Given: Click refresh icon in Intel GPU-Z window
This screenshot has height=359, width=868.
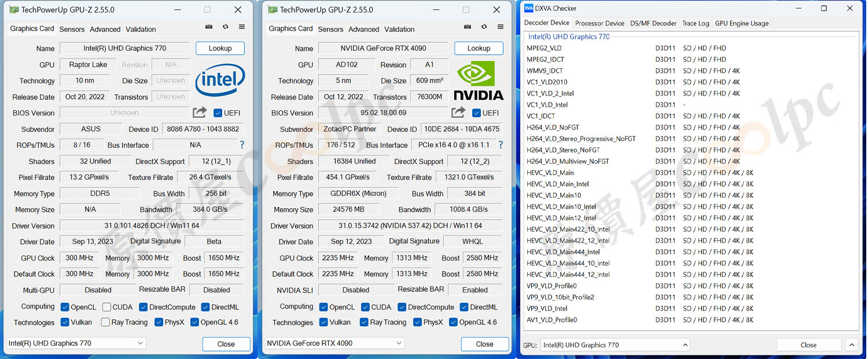Looking at the screenshot, I should (x=225, y=27).
